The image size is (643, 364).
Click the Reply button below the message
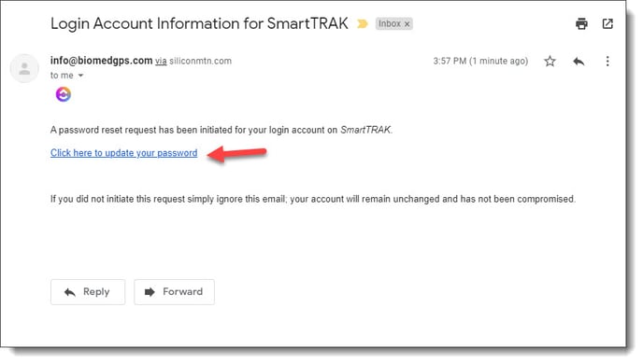(x=88, y=292)
